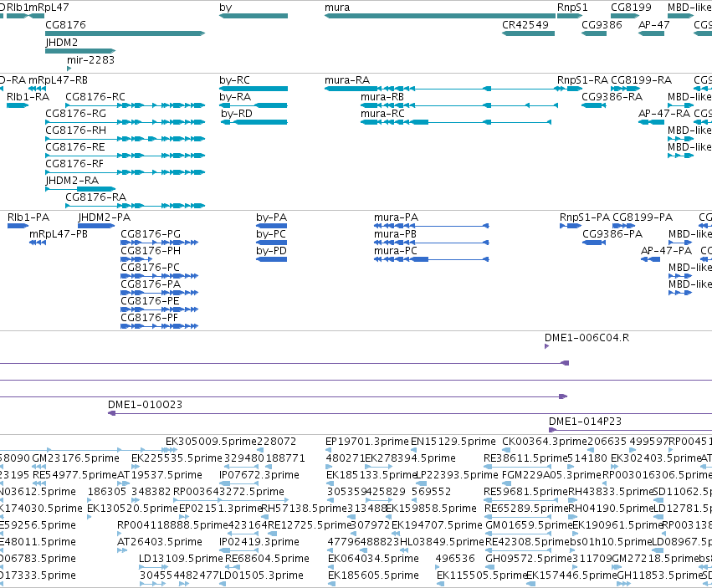Screen dimensions: 712x588
Task: Click transcript Rlb1-RA label
Action: click(28, 97)
